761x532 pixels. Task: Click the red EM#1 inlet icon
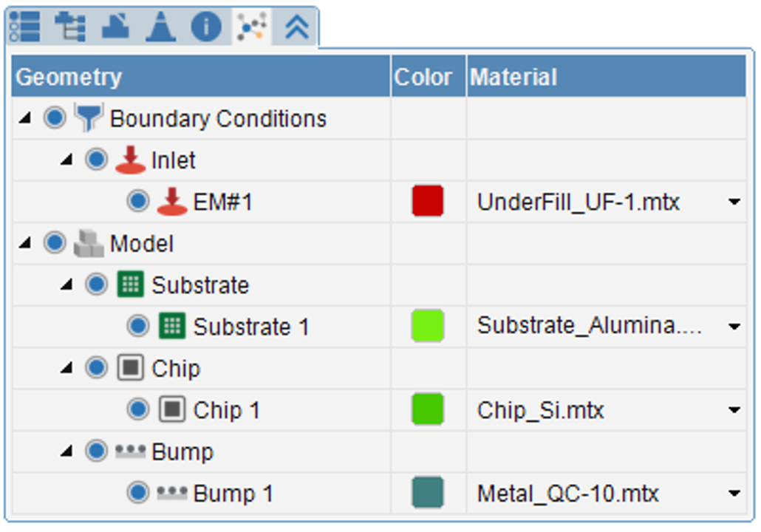[172, 201]
